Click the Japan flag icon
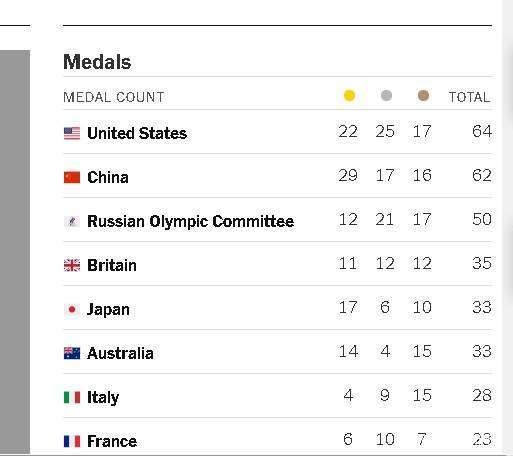This screenshot has height=456, width=513. pyautogui.click(x=72, y=309)
